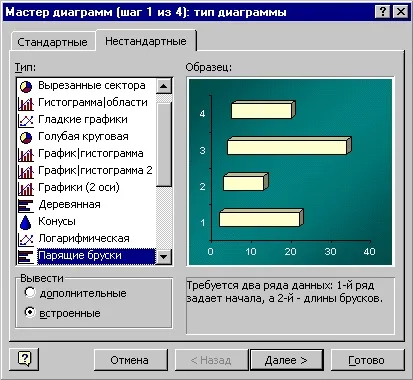Select Графики (2 оси) chart type
413x380 pixels.
79,187
